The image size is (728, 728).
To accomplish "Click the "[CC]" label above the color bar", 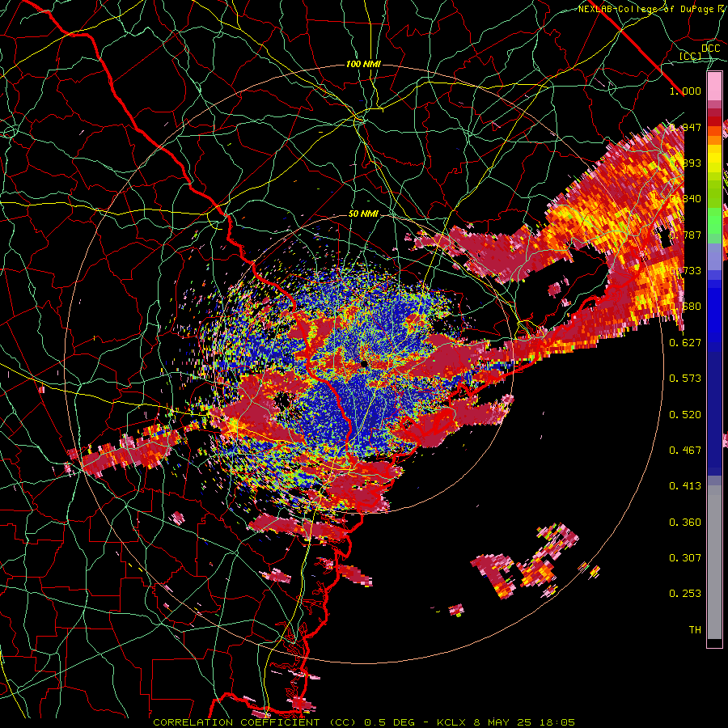I will coord(691,56).
